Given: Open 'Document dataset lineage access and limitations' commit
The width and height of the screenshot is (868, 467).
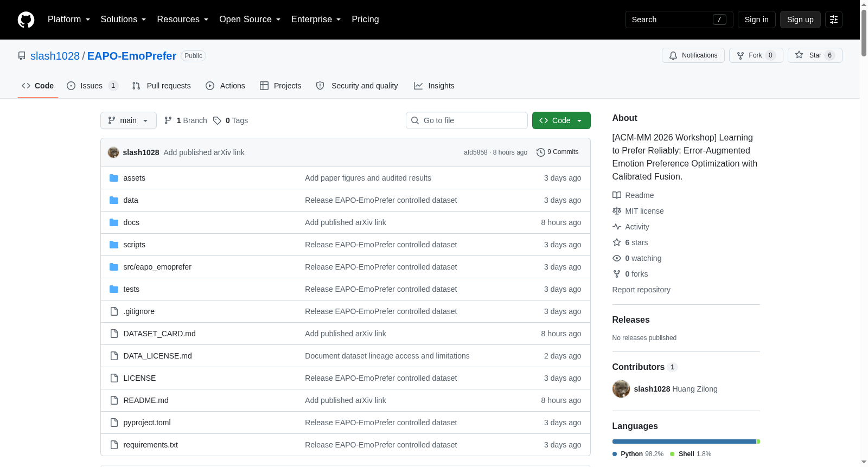Looking at the screenshot, I should coord(387,356).
